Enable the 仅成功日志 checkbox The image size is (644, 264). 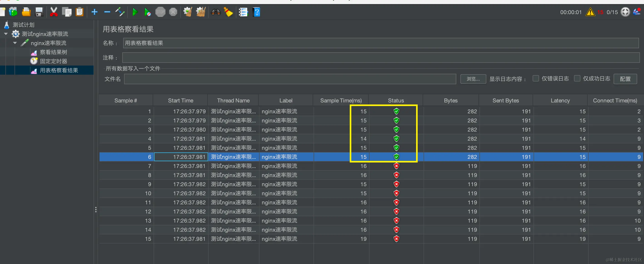click(577, 78)
